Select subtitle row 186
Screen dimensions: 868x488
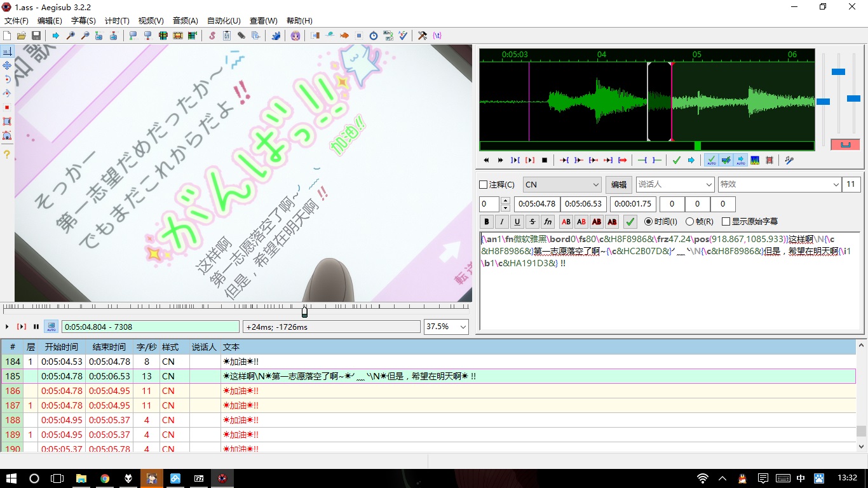pyautogui.click(x=428, y=391)
